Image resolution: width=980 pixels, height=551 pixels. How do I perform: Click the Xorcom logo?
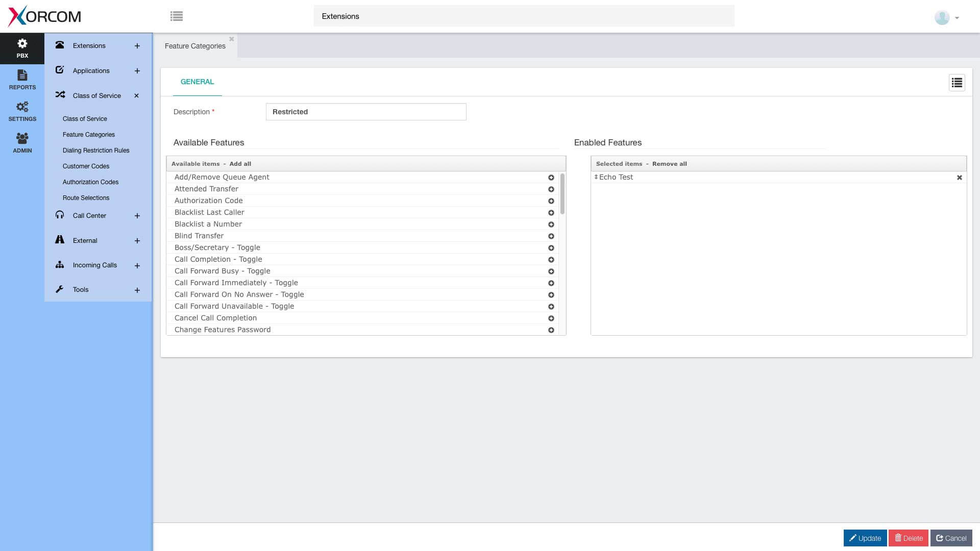[45, 16]
